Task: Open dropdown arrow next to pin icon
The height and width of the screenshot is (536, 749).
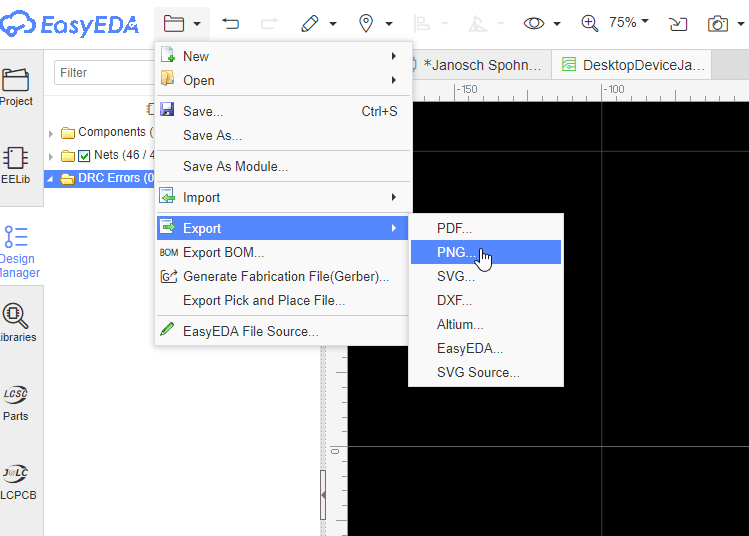Action: point(389,23)
